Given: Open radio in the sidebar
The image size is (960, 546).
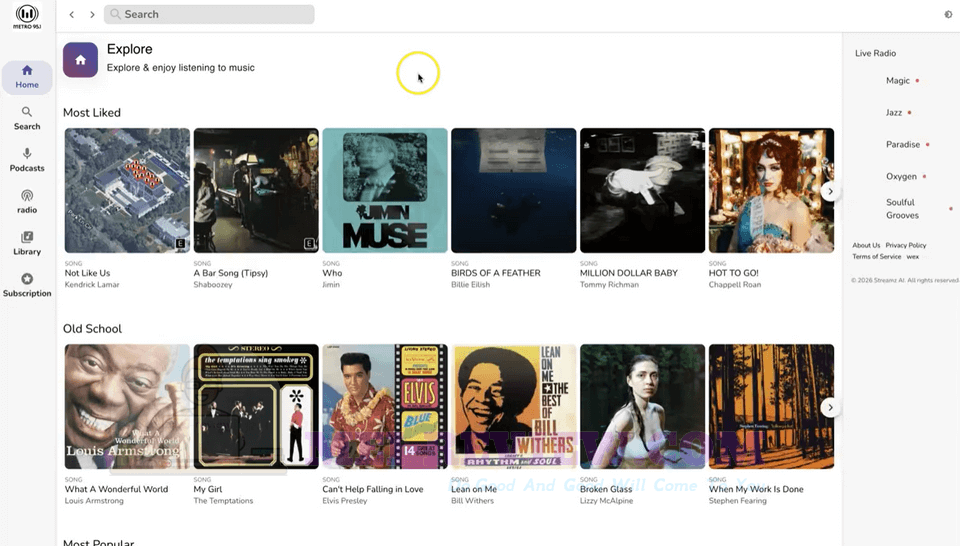Looking at the screenshot, I should coord(27,202).
